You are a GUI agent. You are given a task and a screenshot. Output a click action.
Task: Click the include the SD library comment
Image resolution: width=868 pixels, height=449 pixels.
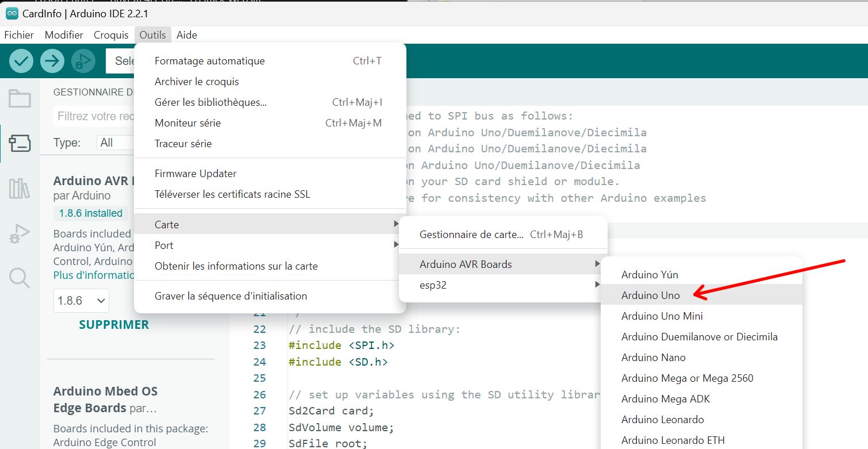[x=374, y=329]
